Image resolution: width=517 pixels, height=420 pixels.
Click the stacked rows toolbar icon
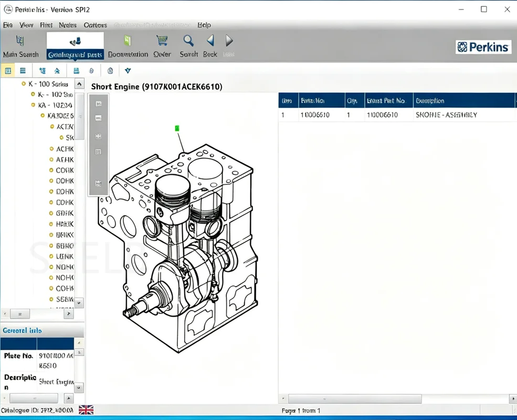click(x=76, y=70)
